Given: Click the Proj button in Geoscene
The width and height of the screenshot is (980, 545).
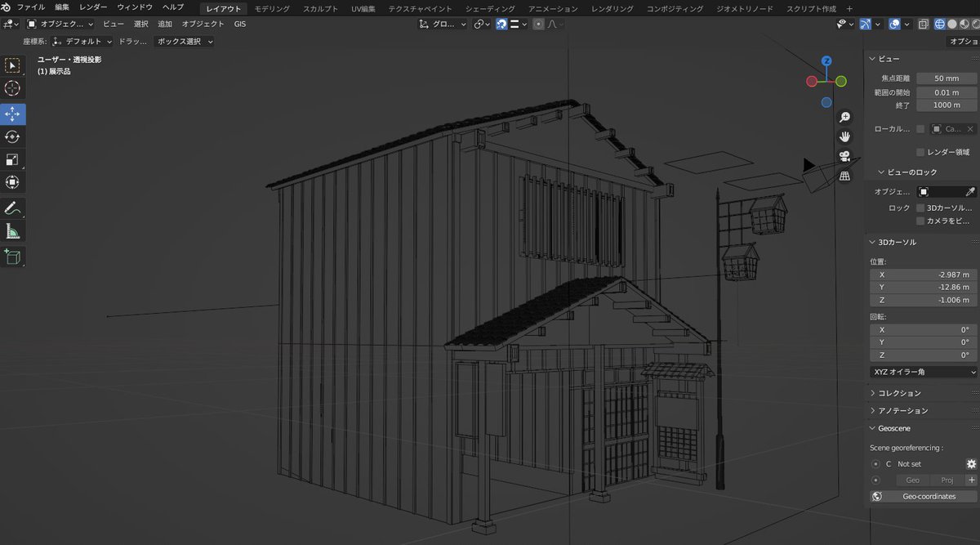Looking at the screenshot, I should point(947,480).
